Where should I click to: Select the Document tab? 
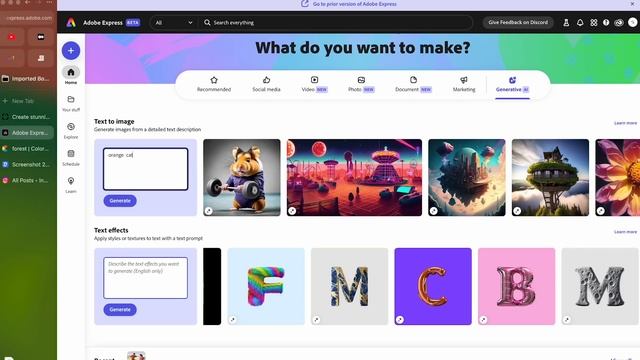click(x=413, y=84)
